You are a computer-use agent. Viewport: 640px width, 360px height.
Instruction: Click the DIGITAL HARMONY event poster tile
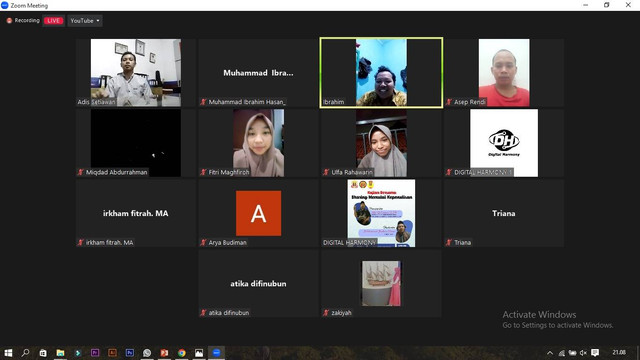[x=381, y=213]
